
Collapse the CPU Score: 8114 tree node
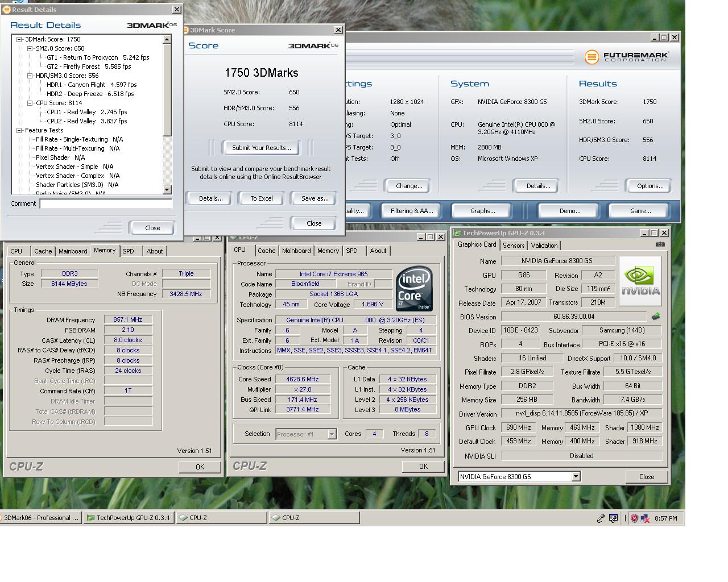(30, 103)
